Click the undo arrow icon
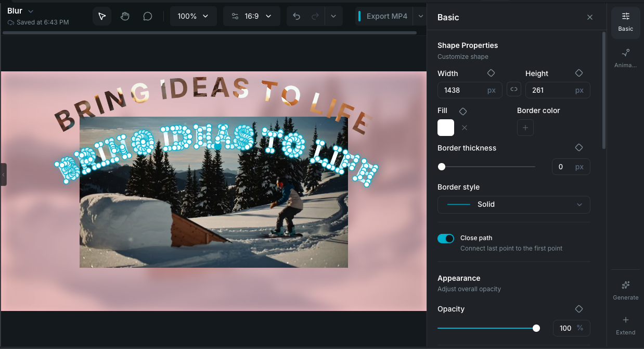The height and width of the screenshot is (349, 644). pos(296,16)
